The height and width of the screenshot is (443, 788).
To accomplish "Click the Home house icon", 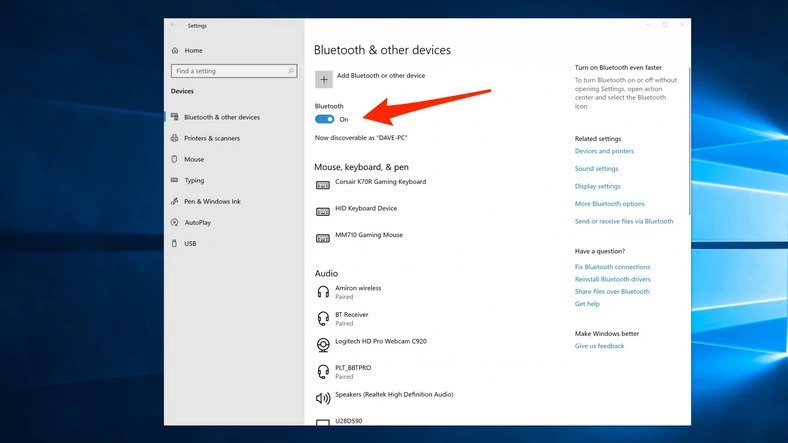I will click(x=175, y=50).
